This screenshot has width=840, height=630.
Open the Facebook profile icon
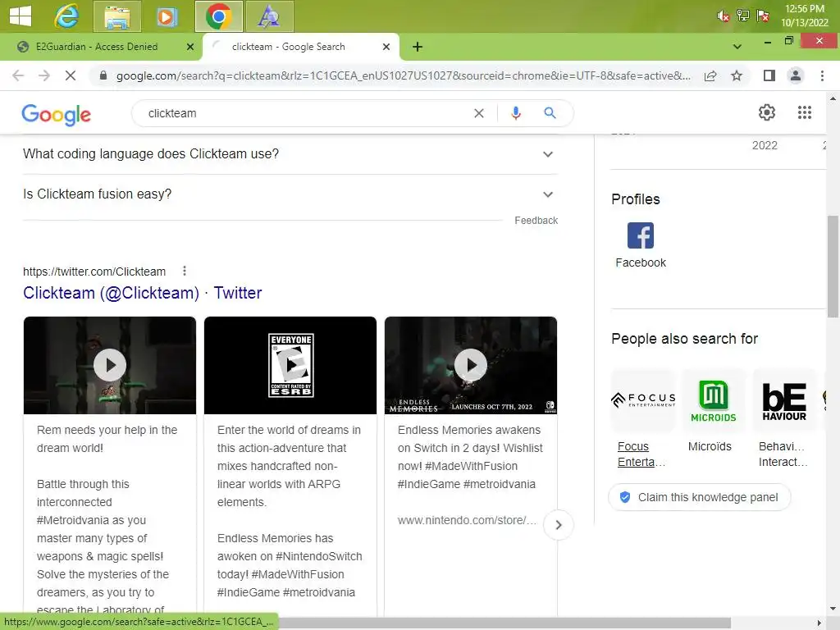click(640, 235)
